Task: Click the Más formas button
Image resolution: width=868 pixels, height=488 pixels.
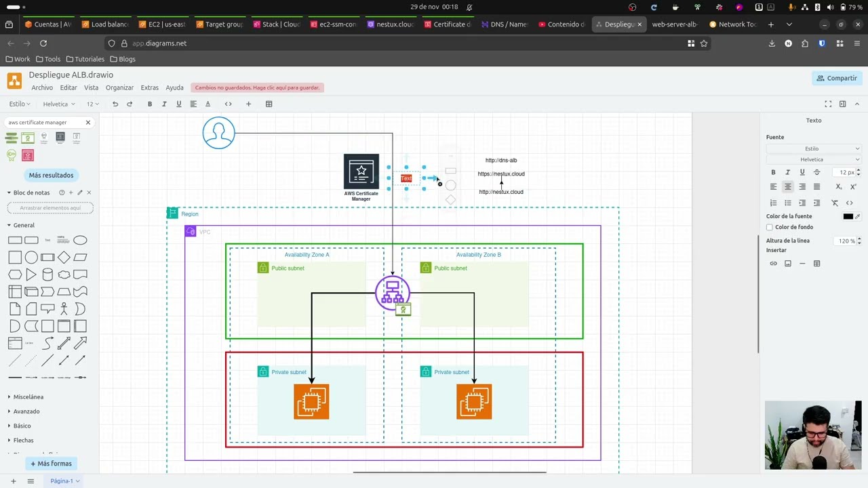Action: (x=51, y=464)
